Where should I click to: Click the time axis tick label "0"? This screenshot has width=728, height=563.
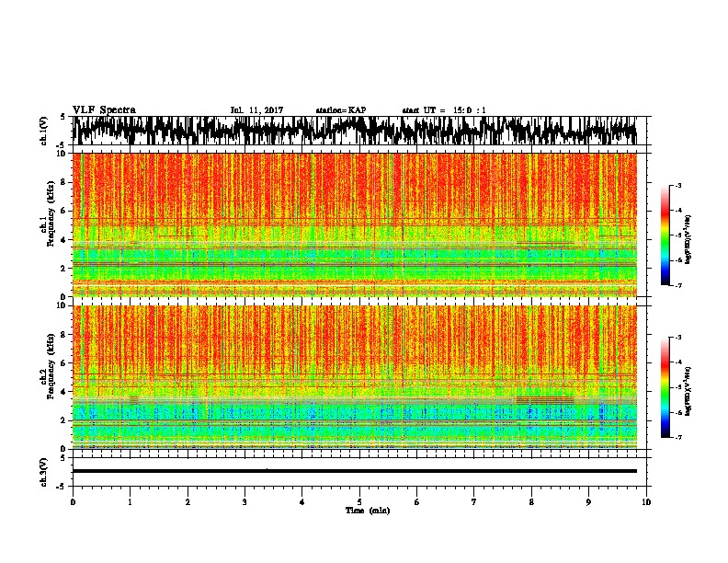(x=73, y=502)
